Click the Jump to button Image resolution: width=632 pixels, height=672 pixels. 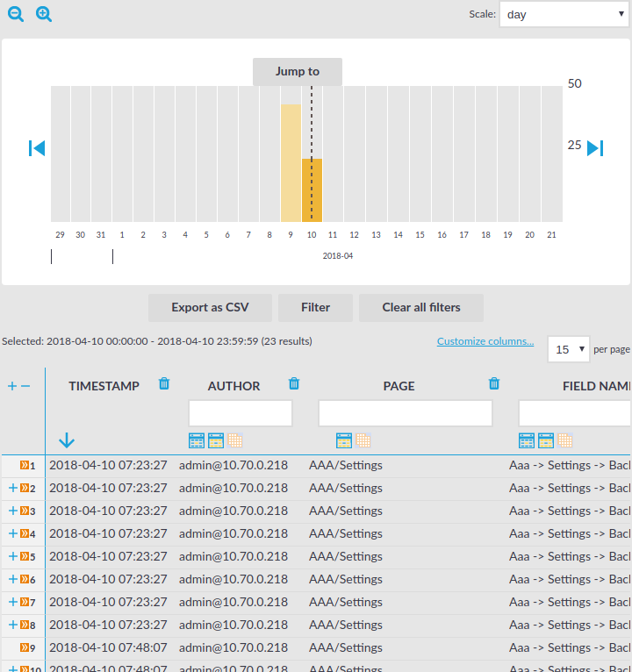[298, 72]
